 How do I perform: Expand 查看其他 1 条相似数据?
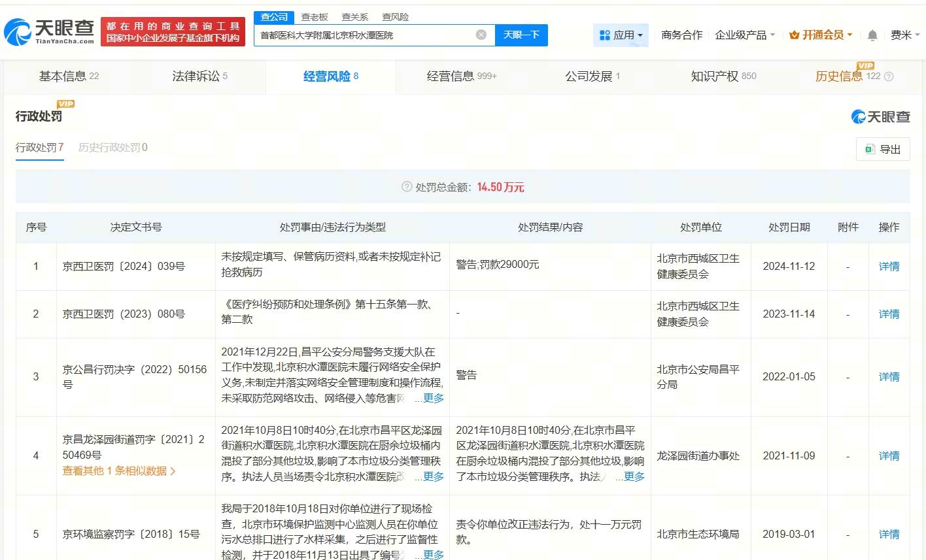point(119,470)
